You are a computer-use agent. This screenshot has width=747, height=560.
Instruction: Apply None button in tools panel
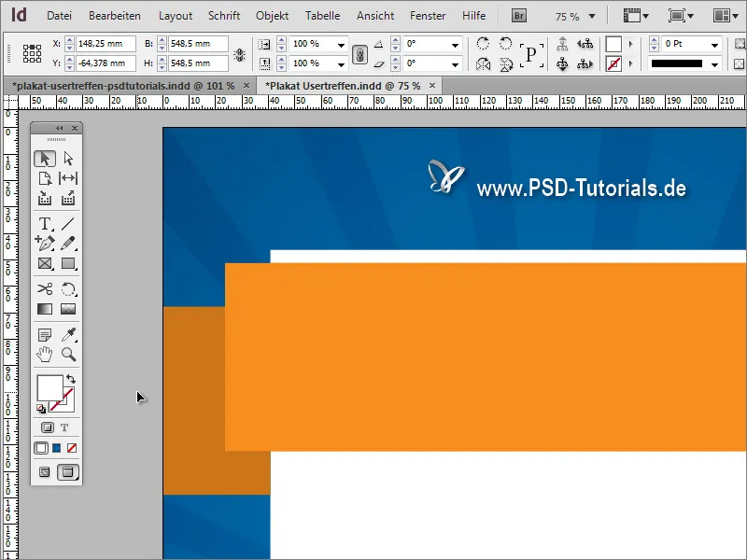[72, 448]
